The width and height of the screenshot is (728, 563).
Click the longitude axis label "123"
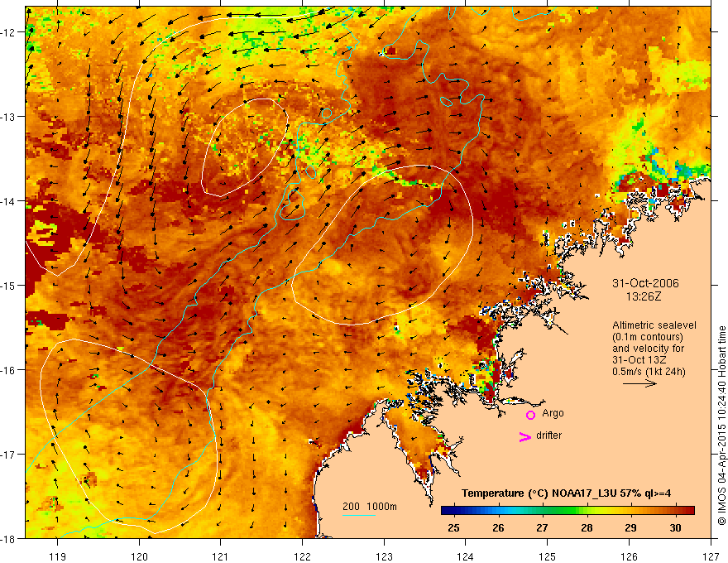(x=384, y=556)
